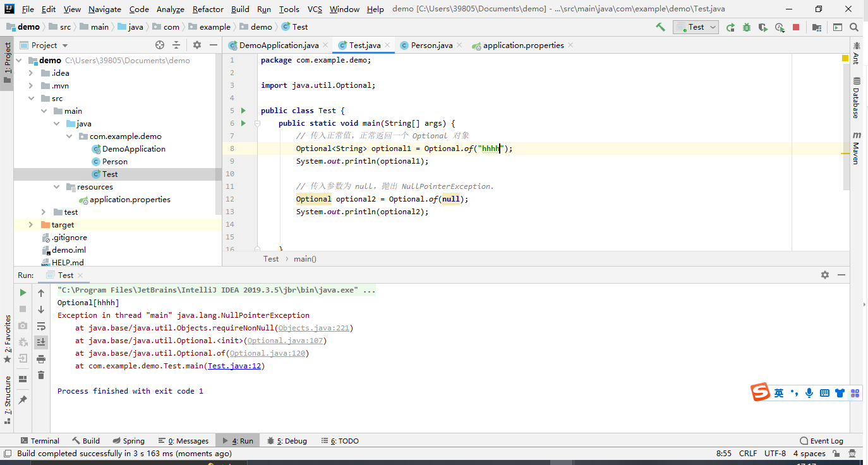Print console output using printer icon
This screenshot has width=868, height=465.
point(41,358)
